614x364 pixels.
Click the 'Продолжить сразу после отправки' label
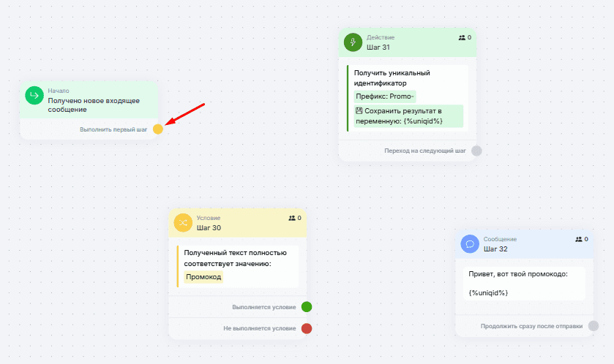pyautogui.click(x=531, y=326)
